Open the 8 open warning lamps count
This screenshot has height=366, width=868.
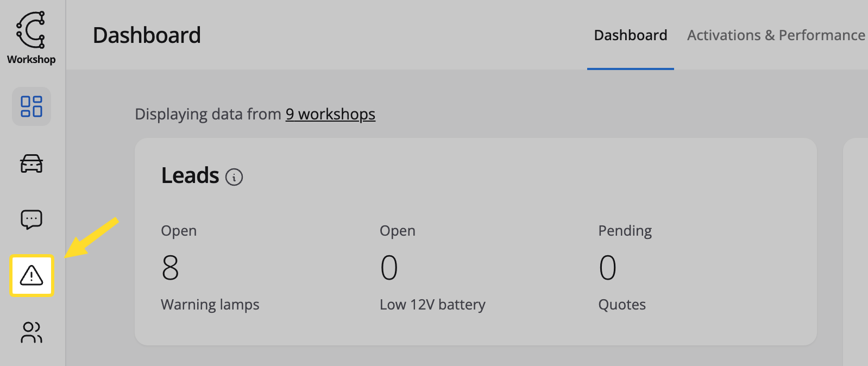tap(170, 268)
